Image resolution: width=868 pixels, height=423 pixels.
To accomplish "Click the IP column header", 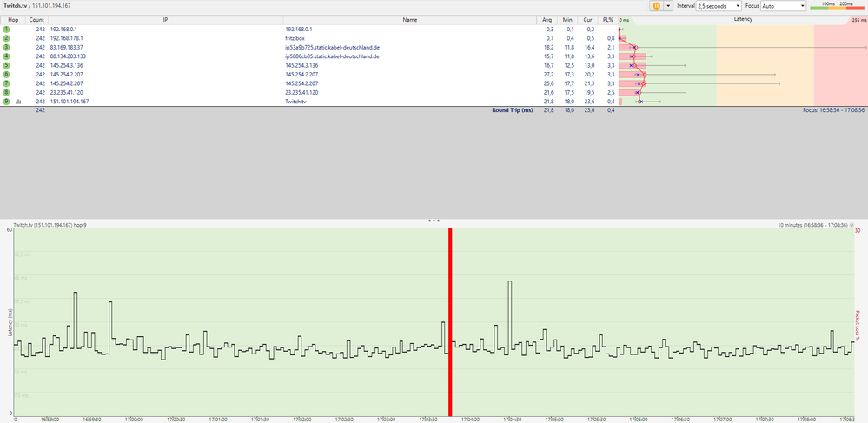I will 165,20.
